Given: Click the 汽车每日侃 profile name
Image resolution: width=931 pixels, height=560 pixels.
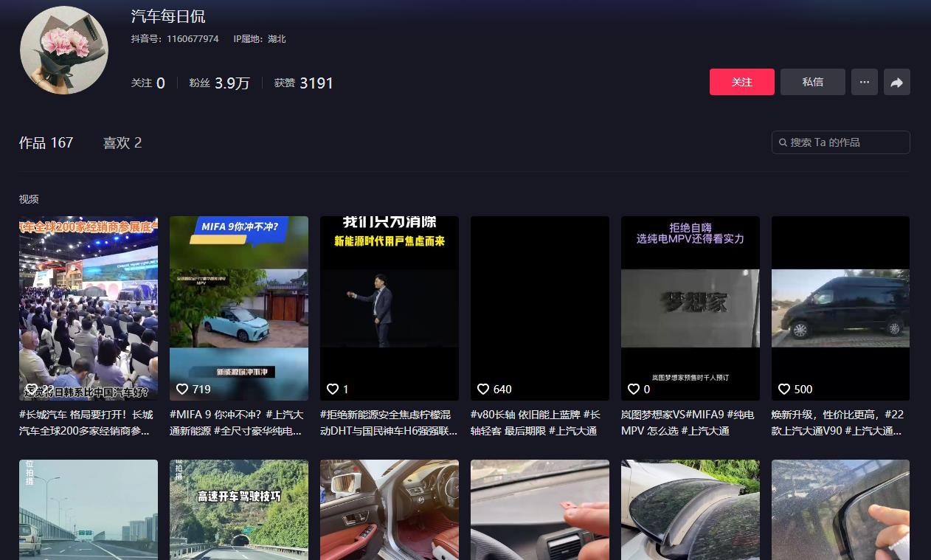Looking at the screenshot, I should 168,15.
